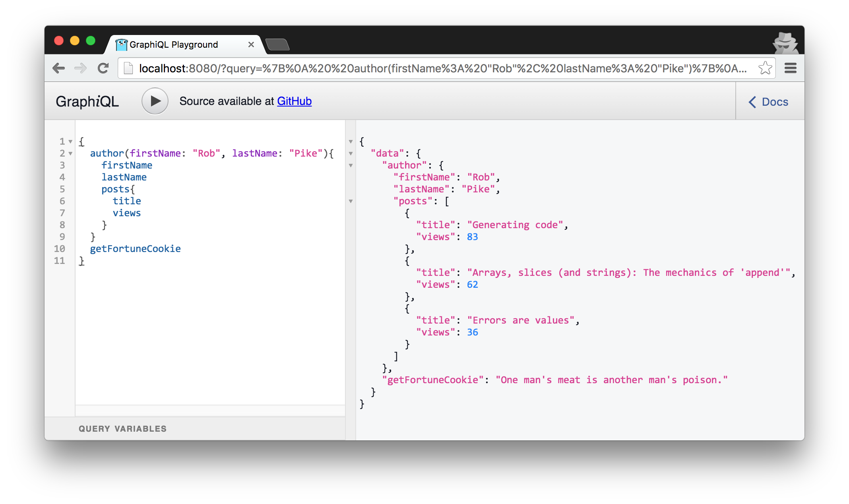Collapse the "posts" array fold arrow
The height and width of the screenshot is (504, 849).
tap(351, 201)
